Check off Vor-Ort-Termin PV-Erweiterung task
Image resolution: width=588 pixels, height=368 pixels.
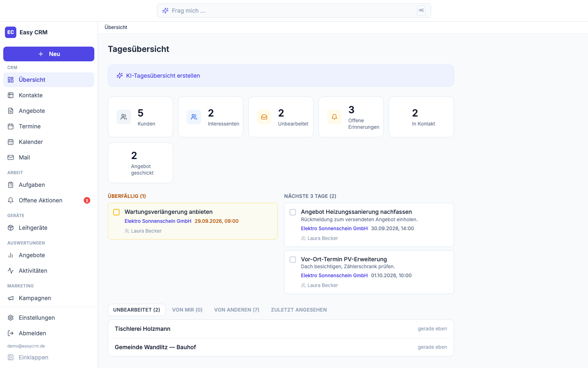pos(293,260)
